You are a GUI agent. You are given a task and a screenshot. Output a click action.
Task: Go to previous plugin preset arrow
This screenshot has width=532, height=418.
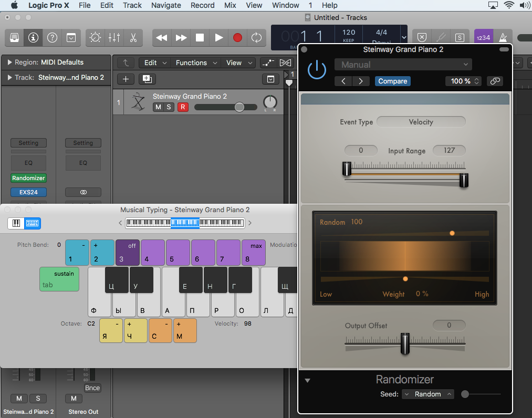(343, 81)
